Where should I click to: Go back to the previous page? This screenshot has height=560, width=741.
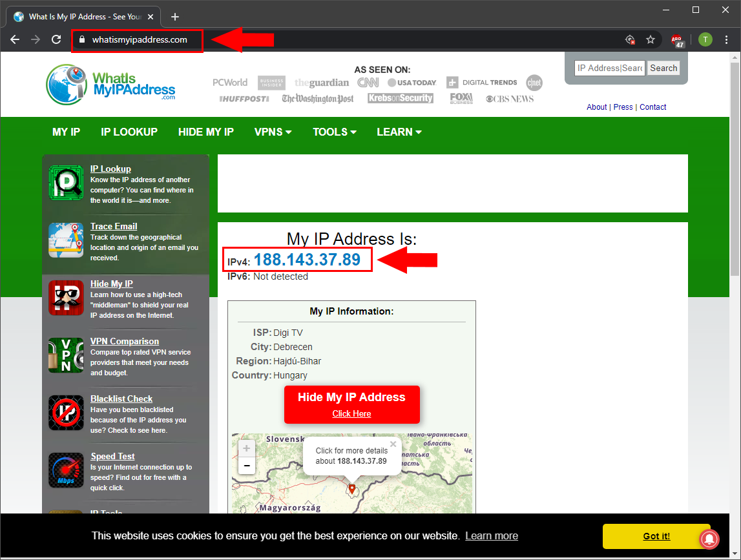coord(15,39)
